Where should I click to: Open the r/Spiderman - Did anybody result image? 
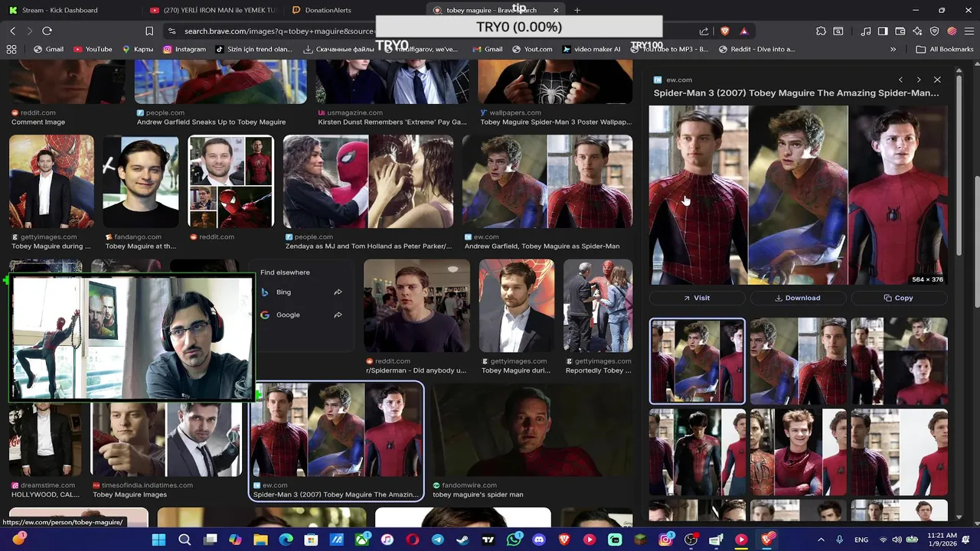(x=416, y=305)
